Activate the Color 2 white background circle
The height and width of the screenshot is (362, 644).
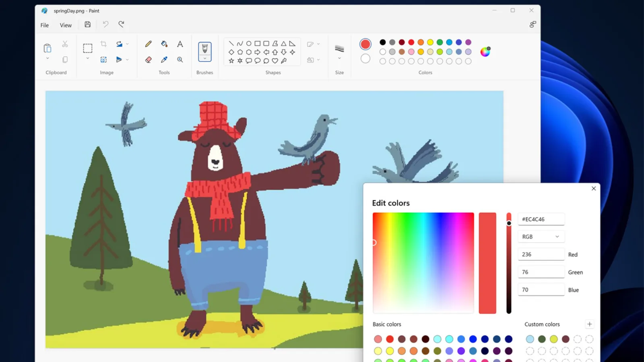tap(365, 59)
